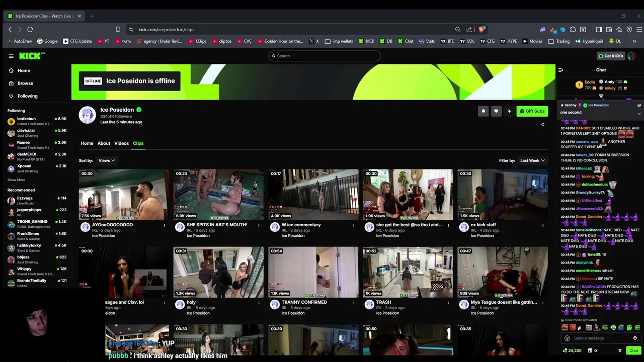Click the Ice Poseidon channel avatar
The height and width of the screenshot is (362, 644).
tap(87, 115)
